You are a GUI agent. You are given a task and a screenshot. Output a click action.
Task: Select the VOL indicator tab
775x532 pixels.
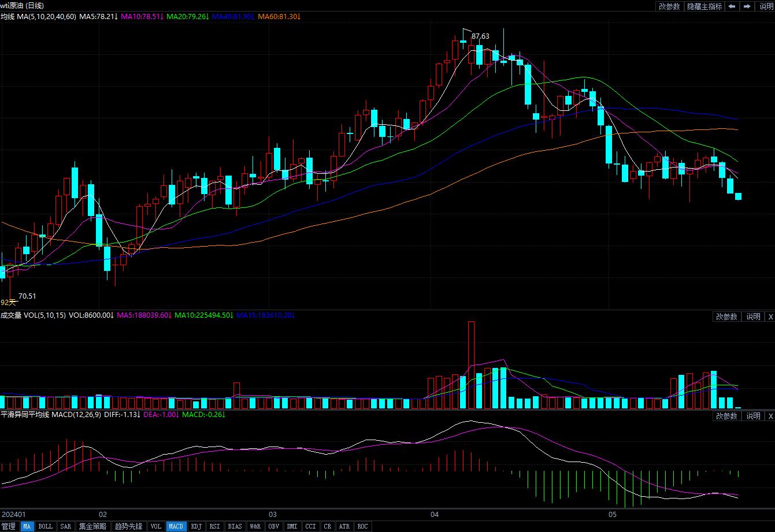coord(156,526)
